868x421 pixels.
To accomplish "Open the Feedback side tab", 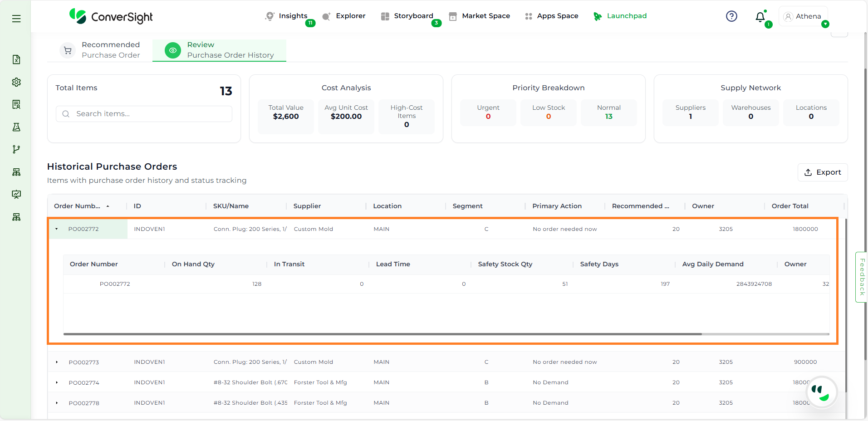I will [862, 277].
